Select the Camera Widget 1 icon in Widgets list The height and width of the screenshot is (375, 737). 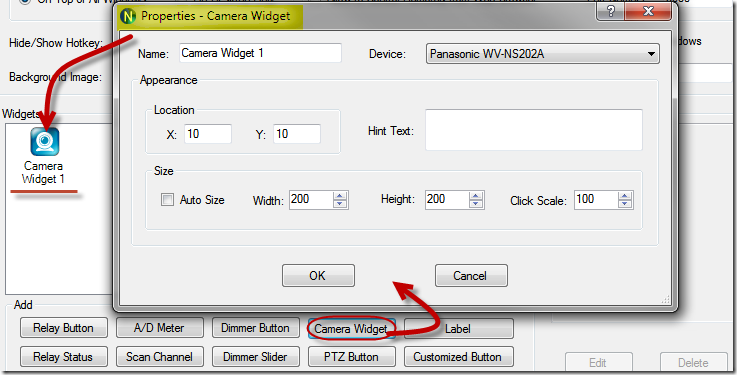[x=45, y=142]
